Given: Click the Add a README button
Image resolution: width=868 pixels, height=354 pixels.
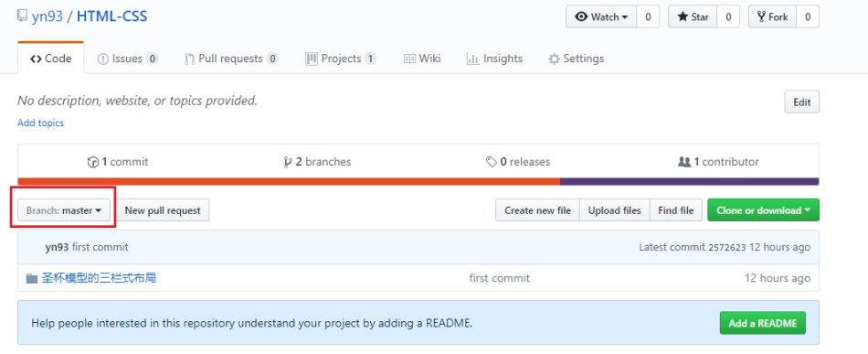Looking at the screenshot, I should (762, 323).
